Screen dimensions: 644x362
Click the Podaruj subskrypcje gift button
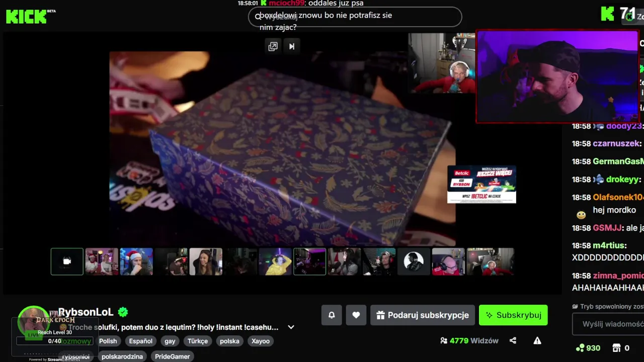423,315
